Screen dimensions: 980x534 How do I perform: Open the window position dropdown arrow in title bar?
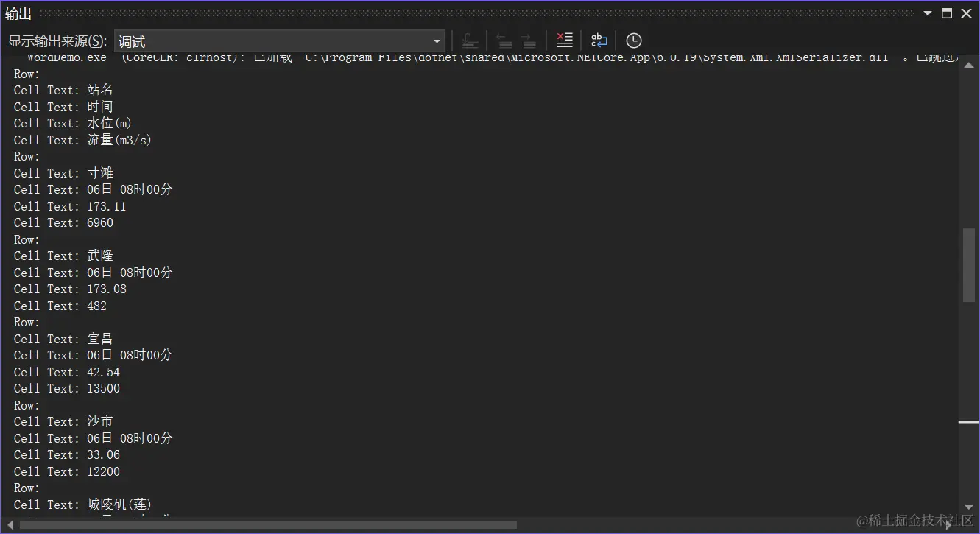tap(928, 13)
